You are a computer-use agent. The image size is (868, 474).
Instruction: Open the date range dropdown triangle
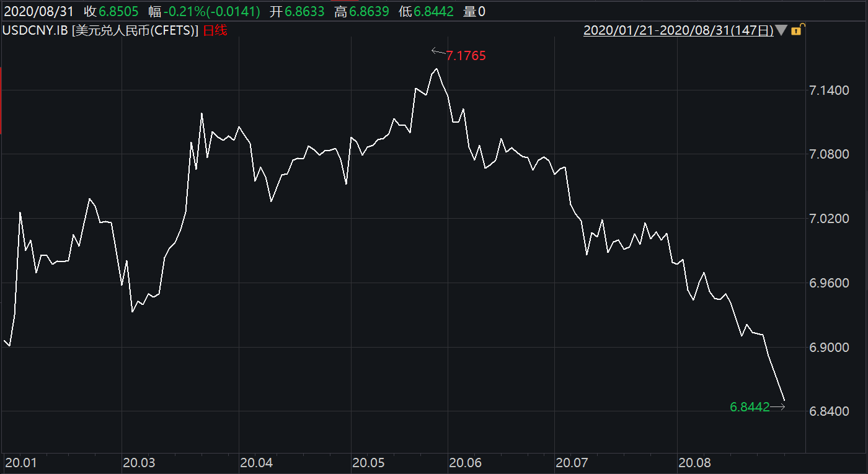tap(782, 30)
